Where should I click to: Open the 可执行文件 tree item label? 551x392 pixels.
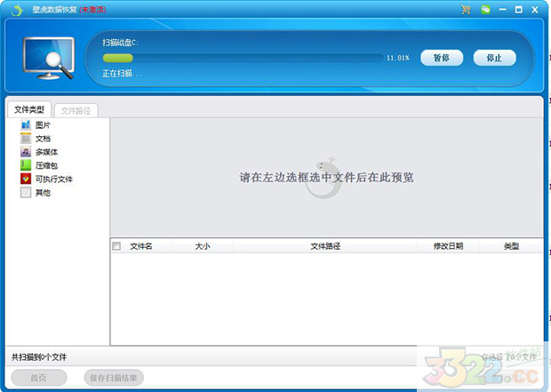click(53, 180)
